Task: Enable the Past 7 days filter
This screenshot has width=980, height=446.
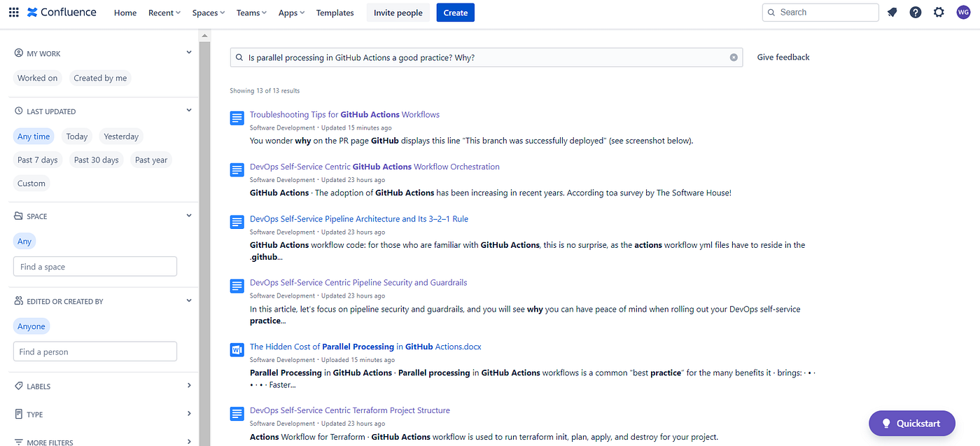Action: [37, 160]
